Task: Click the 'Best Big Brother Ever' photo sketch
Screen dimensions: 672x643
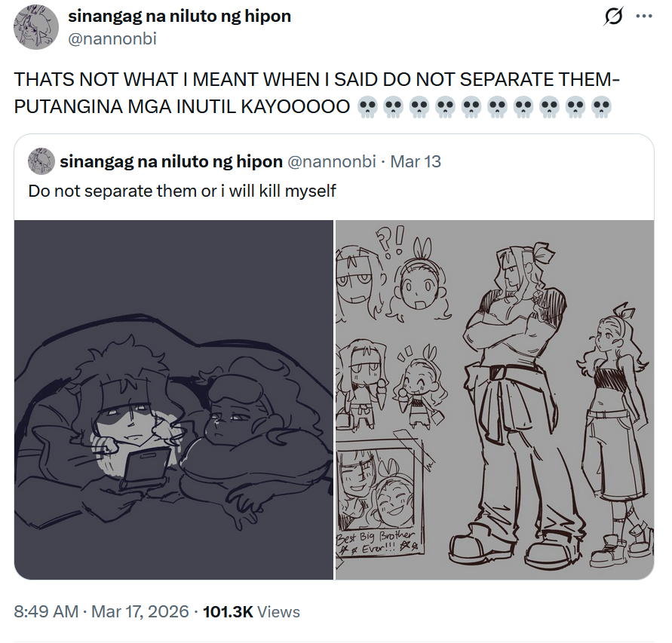Action: coord(380,498)
